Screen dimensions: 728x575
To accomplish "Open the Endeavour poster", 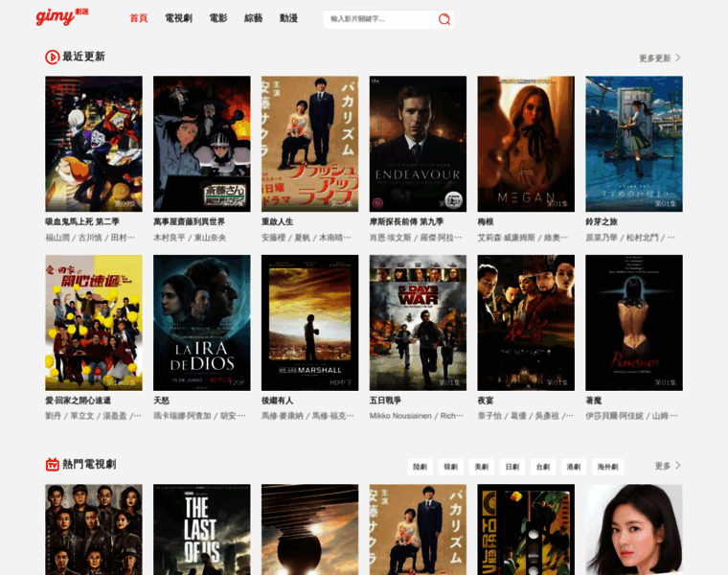I will (x=418, y=144).
